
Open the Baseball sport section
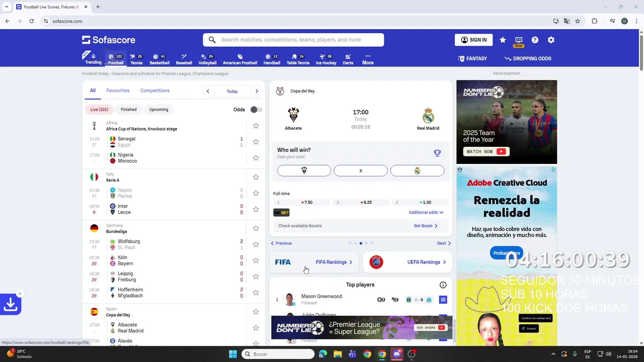point(184,59)
